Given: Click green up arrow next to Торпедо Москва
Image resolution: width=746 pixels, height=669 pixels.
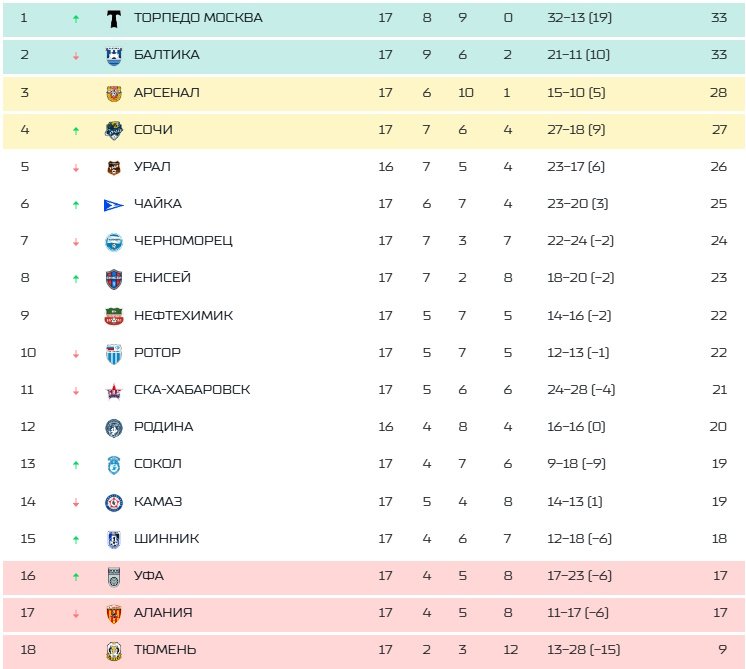Looking at the screenshot, I should click(x=76, y=19).
